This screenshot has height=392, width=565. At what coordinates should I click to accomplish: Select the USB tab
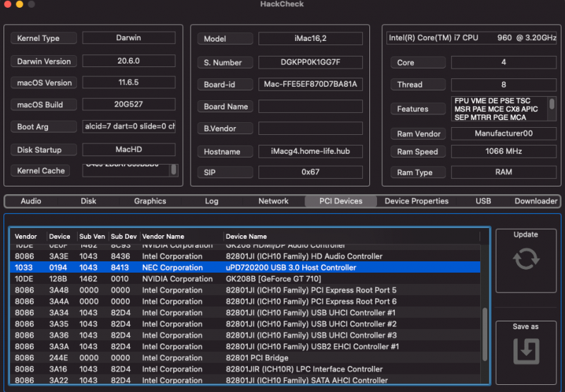483,201
